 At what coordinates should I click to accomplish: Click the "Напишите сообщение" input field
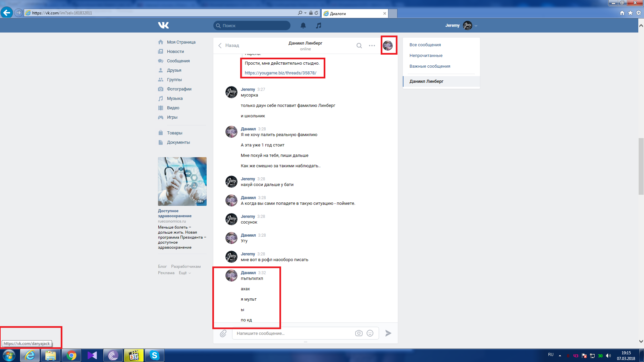pos(292,333)
